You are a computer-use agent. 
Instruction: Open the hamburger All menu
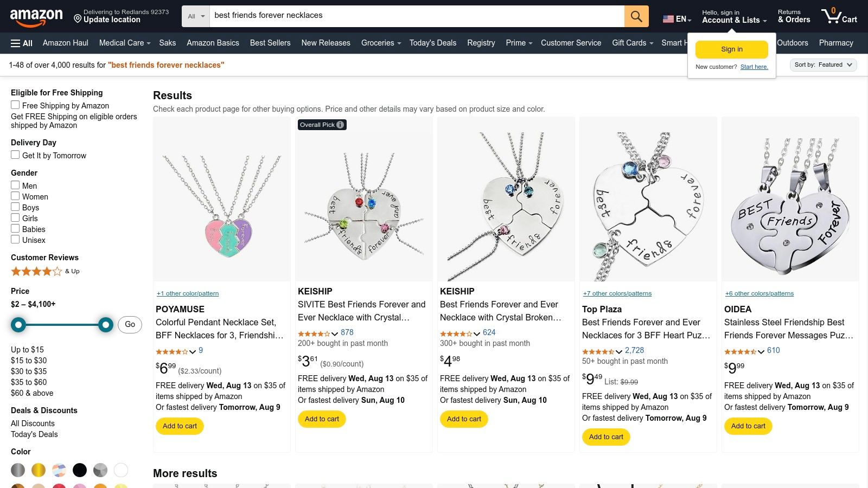pyautogui.click(x=21, y=43)
